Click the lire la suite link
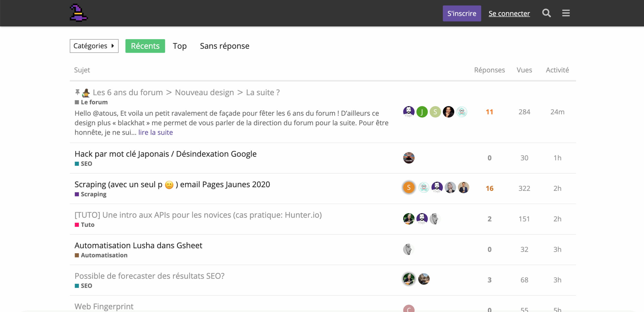Image resolution: width=644 pixels, height=312 pixels. pos(155,132)
